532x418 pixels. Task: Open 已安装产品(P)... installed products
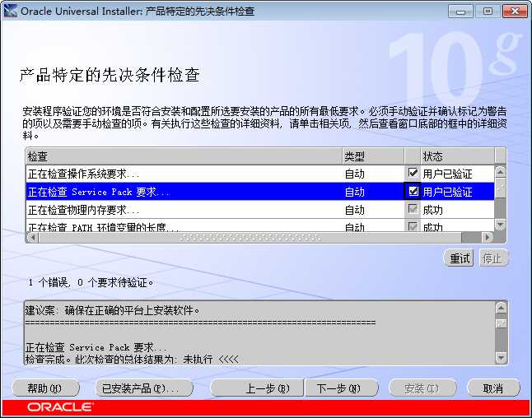coord(143,388)
